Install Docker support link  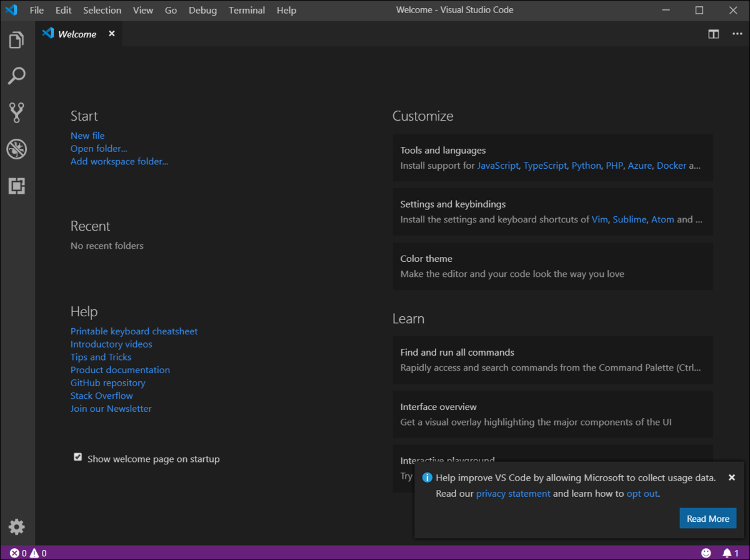pos(671,166)
